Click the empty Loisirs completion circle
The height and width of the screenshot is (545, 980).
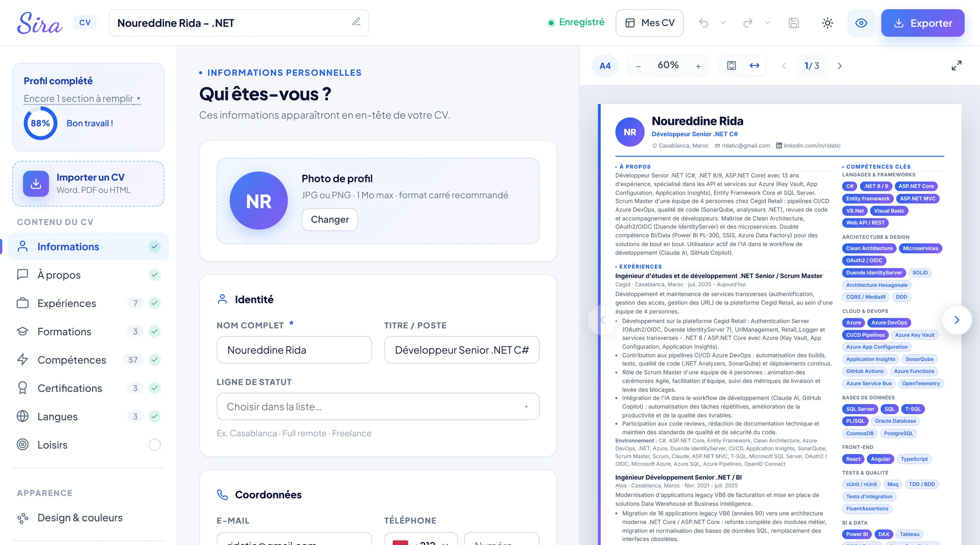(154, 445)
